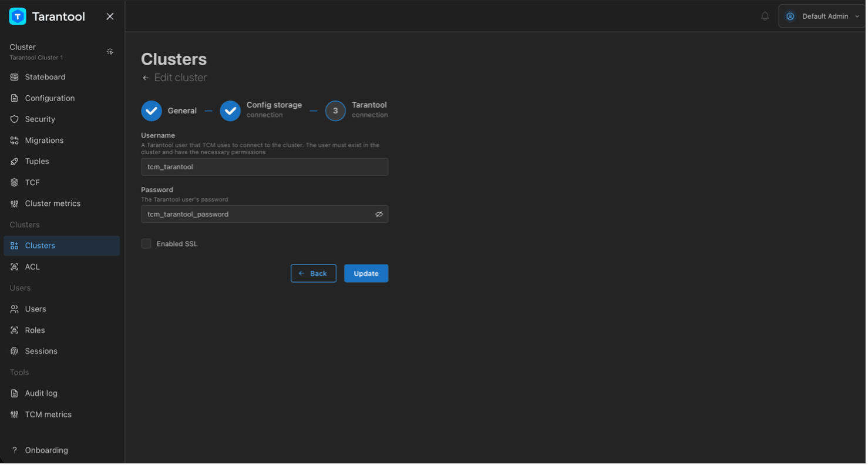Click the TCF layers icon
This screenshot has width=868, height=465.
coord(15,183)
